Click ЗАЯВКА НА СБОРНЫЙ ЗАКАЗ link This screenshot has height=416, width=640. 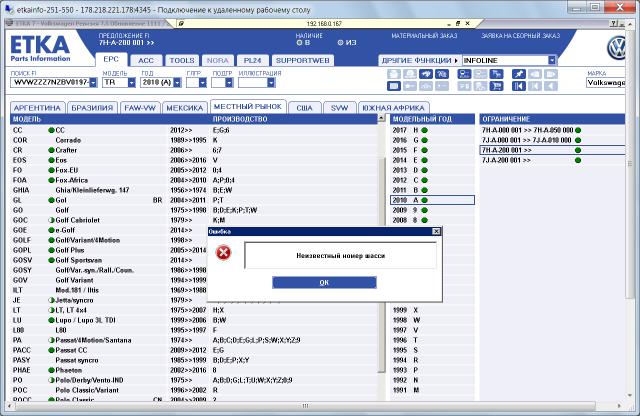click(520, 36)
